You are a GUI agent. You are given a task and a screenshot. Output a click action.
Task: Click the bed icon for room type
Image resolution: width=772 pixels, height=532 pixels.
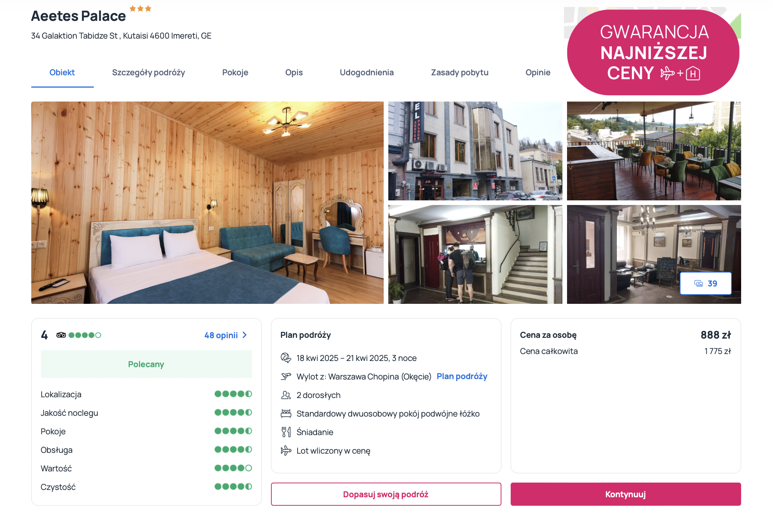[286, 413]
